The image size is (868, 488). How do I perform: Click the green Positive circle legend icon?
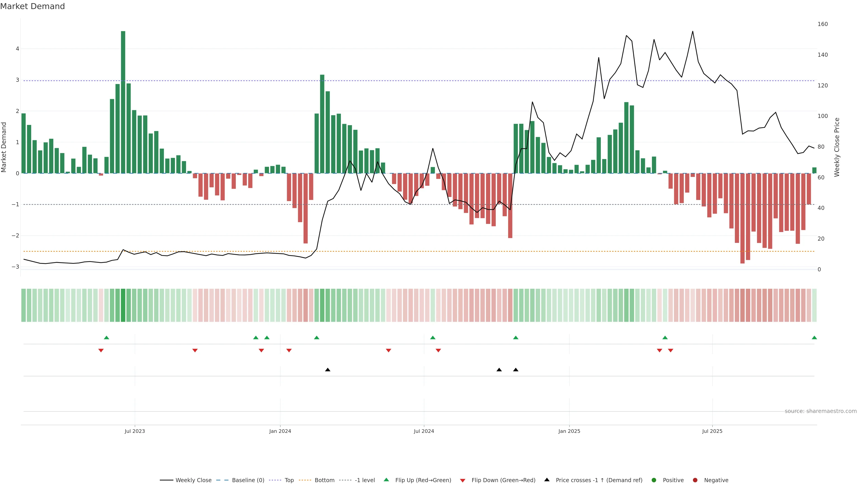[x=654, y=480]
